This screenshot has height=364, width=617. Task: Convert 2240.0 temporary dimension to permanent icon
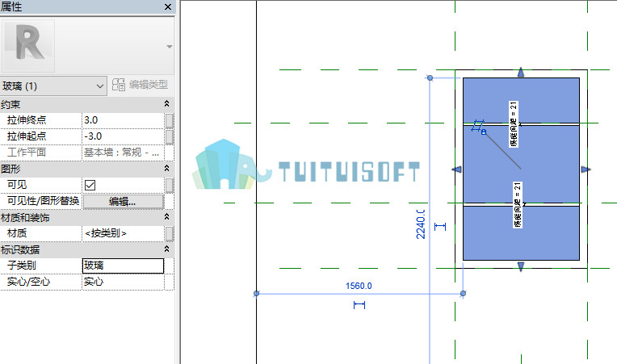pos(440,227)
